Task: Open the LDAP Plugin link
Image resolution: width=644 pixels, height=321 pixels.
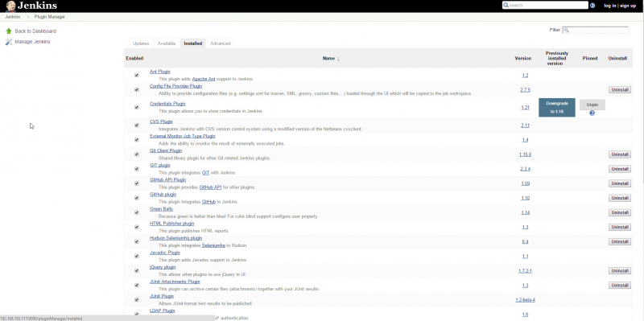Action: tap(163, 311)
